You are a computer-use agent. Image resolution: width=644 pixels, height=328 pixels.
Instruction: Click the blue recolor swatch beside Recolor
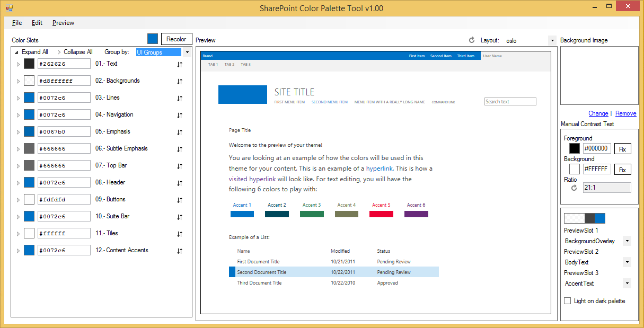click(x=153, y=39)
